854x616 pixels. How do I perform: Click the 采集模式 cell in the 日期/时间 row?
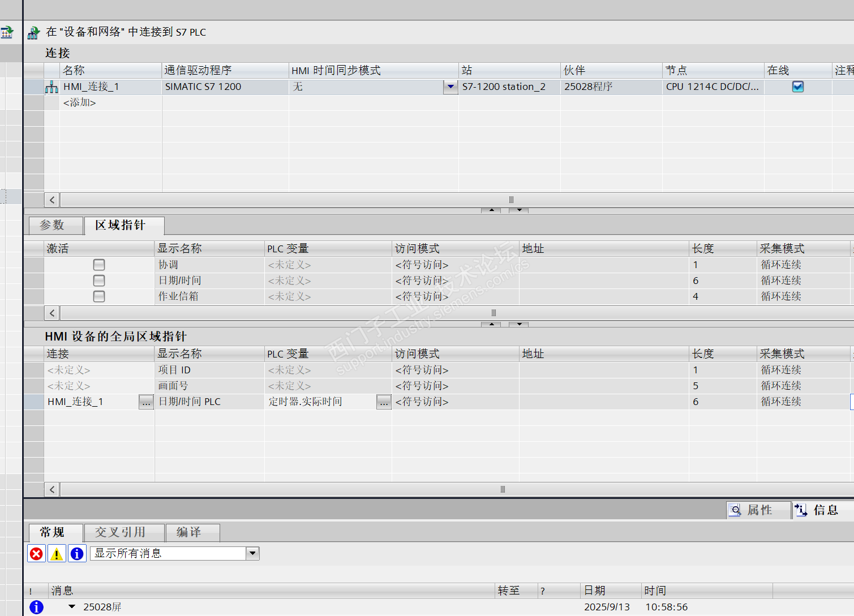coord(804,281)
